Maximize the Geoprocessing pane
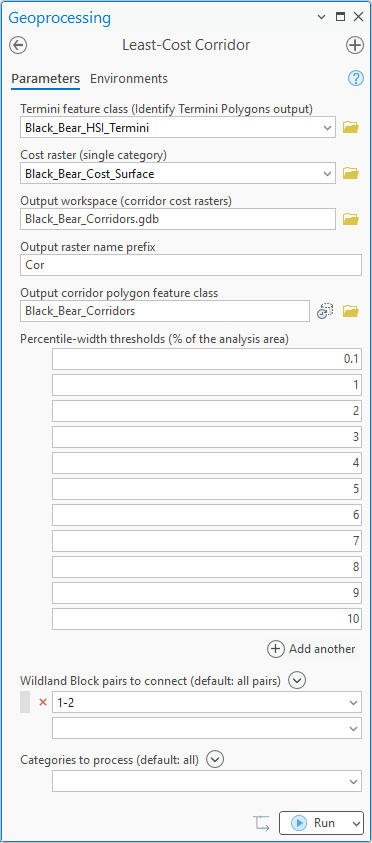Screen dimensions: 372x843 [x=340, y=17]
